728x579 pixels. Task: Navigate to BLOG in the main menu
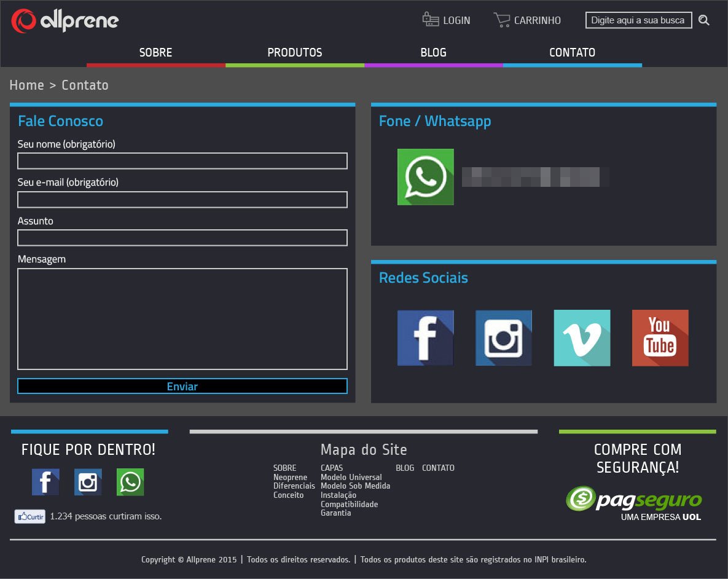pos(433,53)
